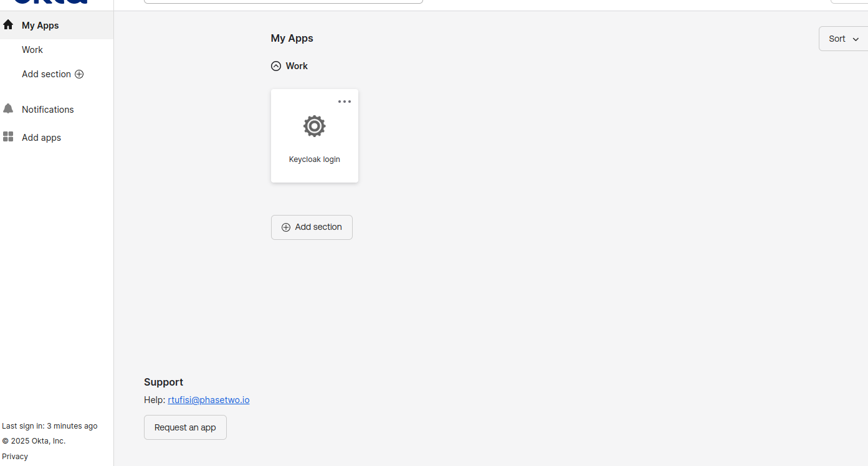This screenshot has width=868, height=466.
Task: Click the home icon beside My Apps
Action: pyautogui.click(x=8, y=25)
